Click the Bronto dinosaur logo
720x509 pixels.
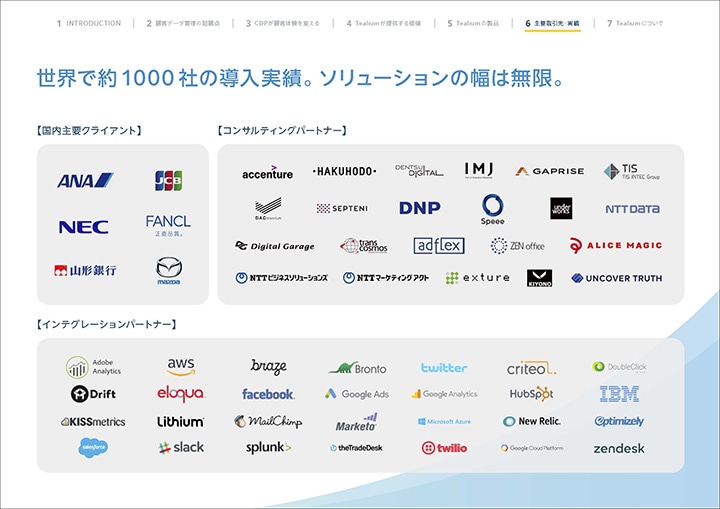(358, 368)
